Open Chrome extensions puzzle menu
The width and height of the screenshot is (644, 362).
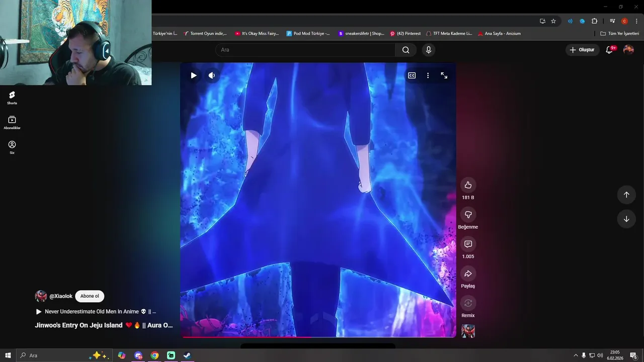coord(595,21)
